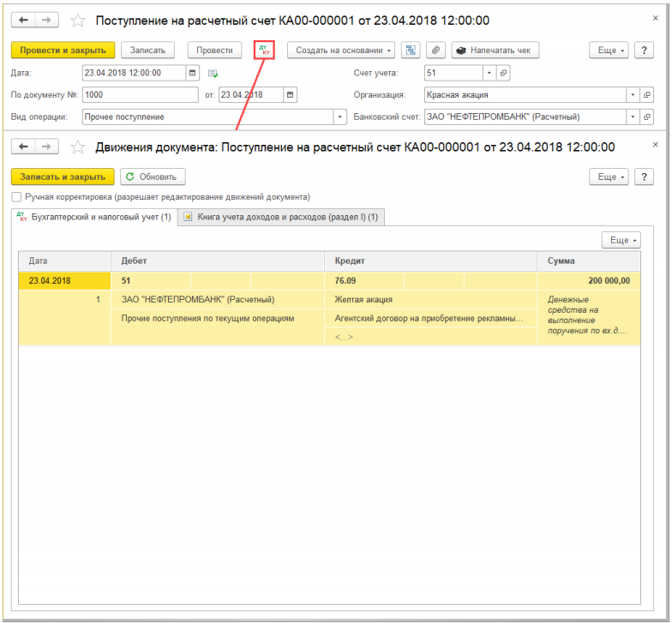Expand the Организация dropdown list
Screen dimensions: 672x623
(633, 94)
